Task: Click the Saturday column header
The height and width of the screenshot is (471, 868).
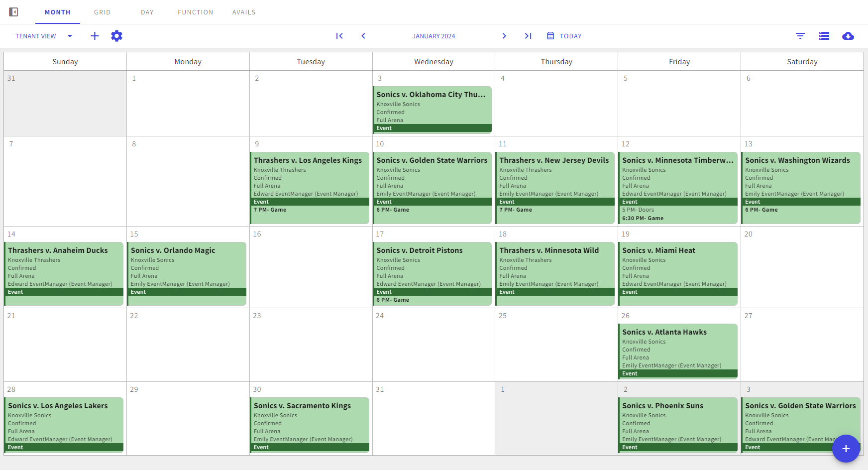Action: pos(802,62)
